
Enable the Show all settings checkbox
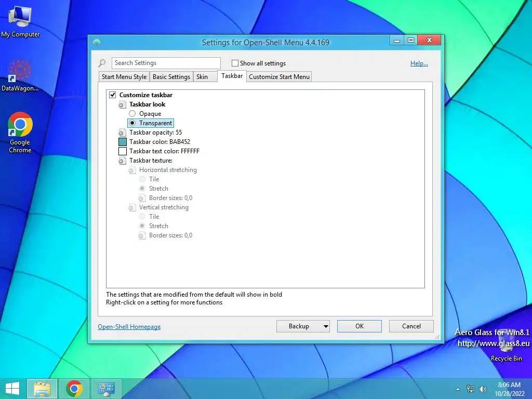click(x=235, y=63)
